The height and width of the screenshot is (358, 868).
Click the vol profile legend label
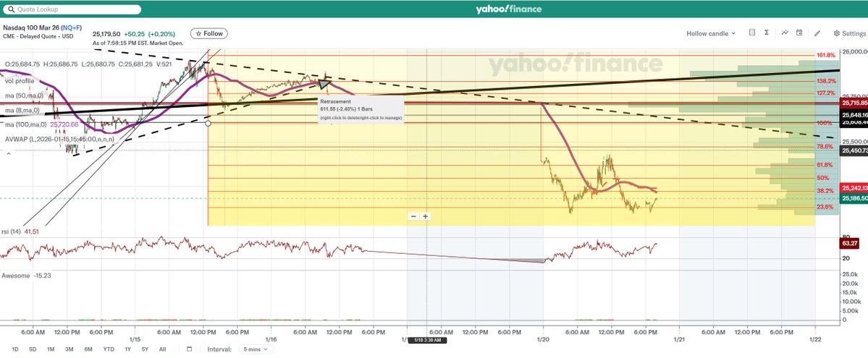pyautogui.click(x=20, y=81)
